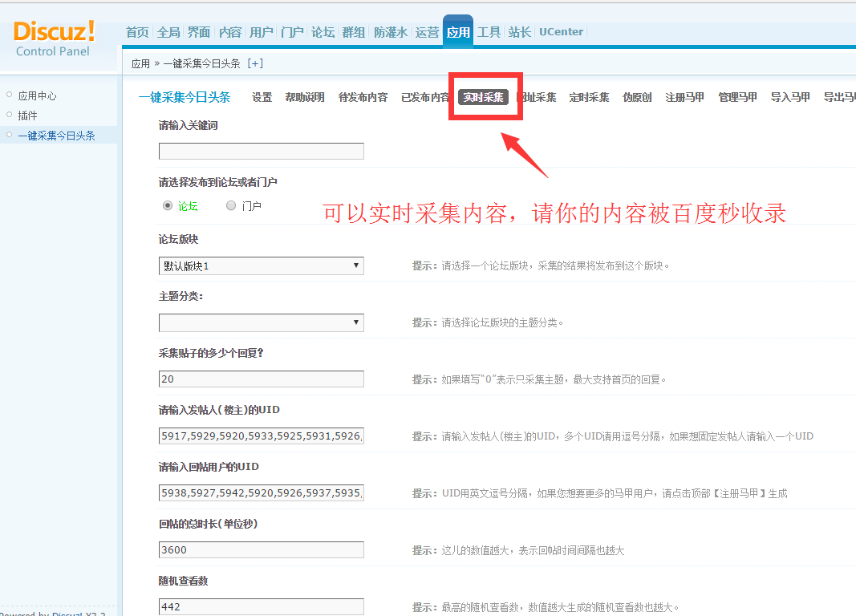Viewport: 856px width, 616px height.
Task: Switch to the 设置 tab
Action: 262,97
